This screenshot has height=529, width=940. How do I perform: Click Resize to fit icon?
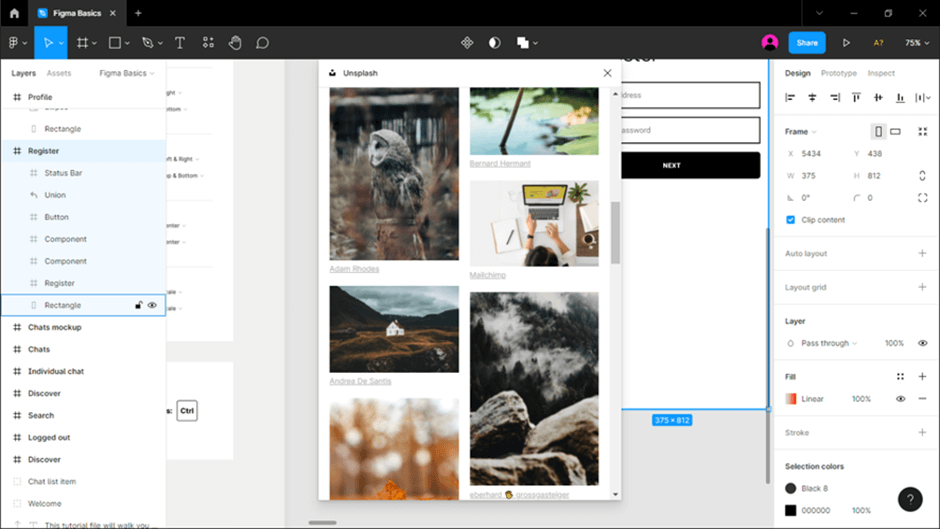(923, 131)
